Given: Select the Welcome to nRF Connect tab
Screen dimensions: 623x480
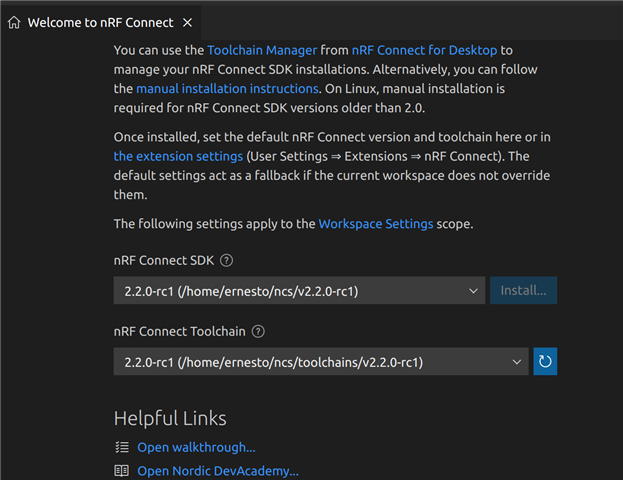Looking at the screenshot, I should [101, 23].
